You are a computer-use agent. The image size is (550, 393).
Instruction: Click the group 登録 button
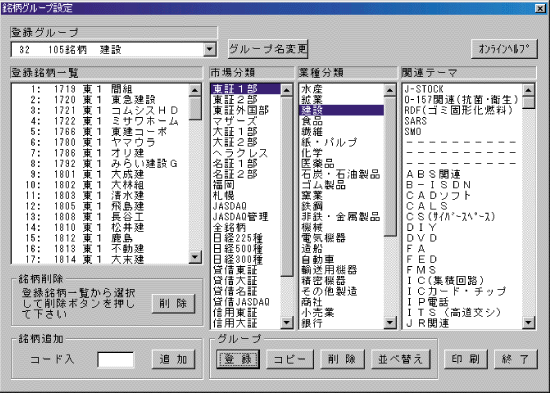click(x=238, y=359)
